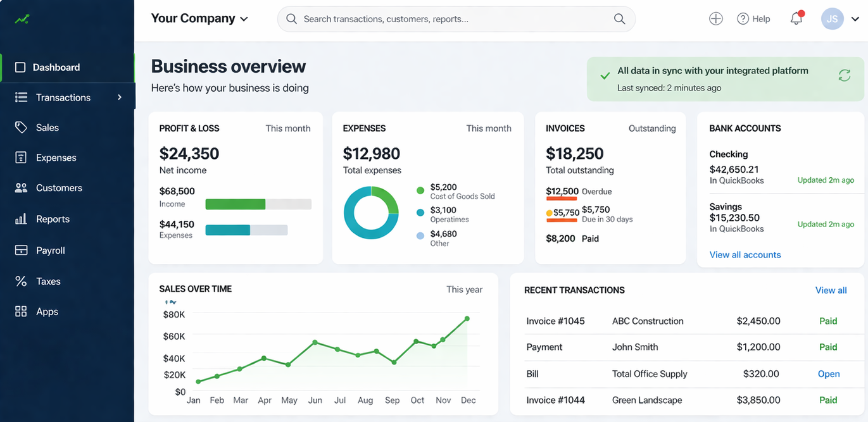Click View all recent transactions link
Image resolution: width=868 pixels, height=422 pixels.
click(x=831, y=290)
